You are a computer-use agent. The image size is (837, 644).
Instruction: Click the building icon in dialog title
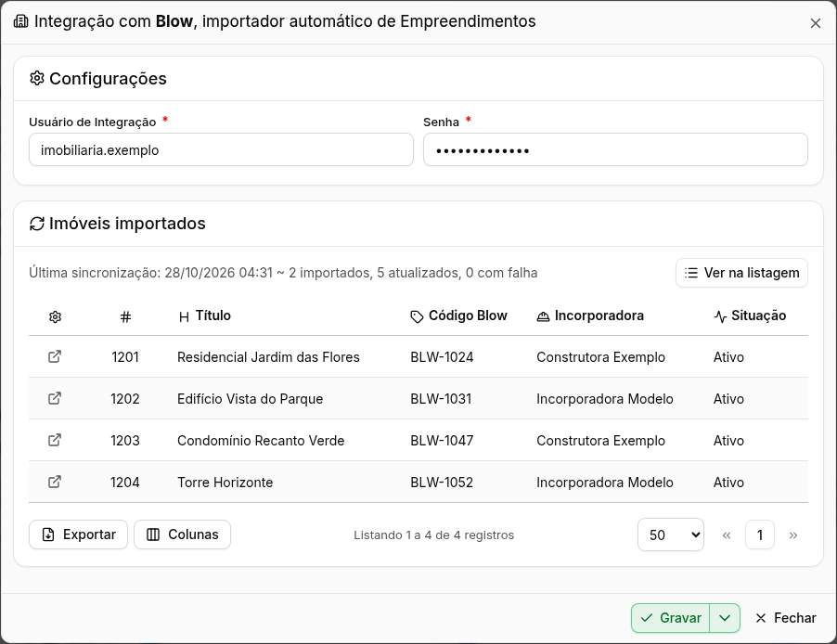click(x=20, y=21)
